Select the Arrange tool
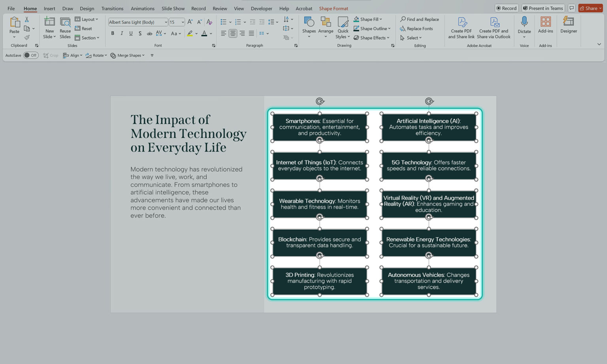 326,28
